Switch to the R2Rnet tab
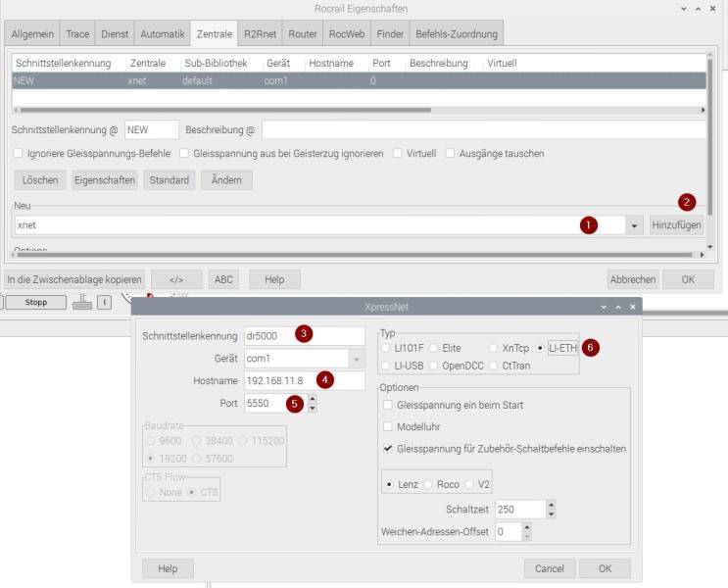 (x=260, y=34)
